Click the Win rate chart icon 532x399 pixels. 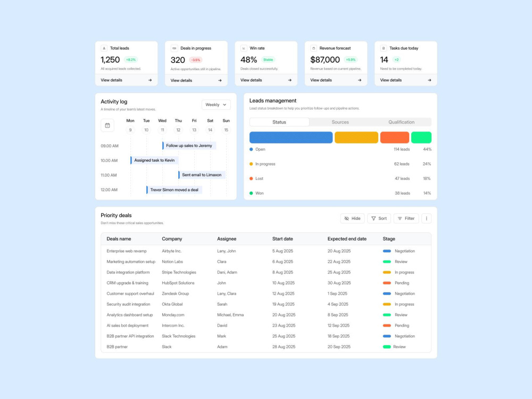point(244,48)
